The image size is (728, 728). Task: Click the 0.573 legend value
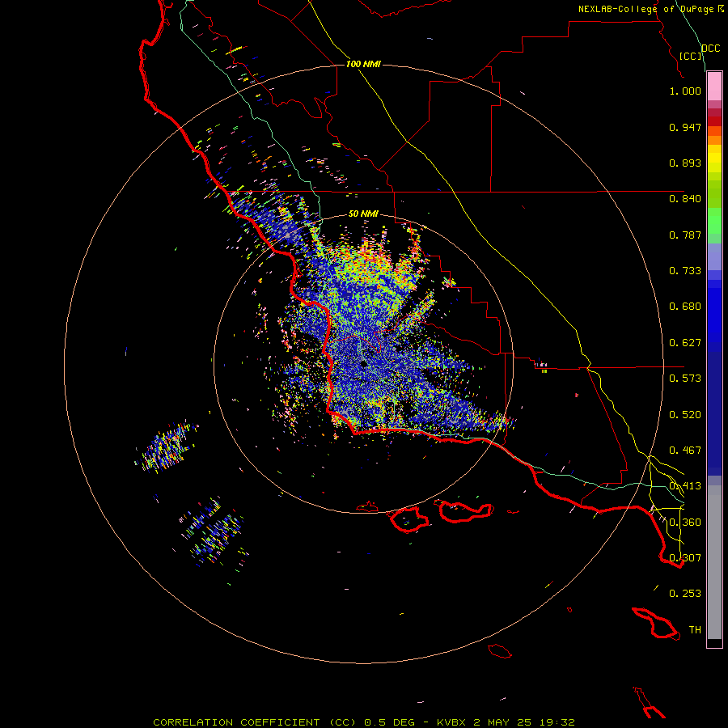[685, 379]
